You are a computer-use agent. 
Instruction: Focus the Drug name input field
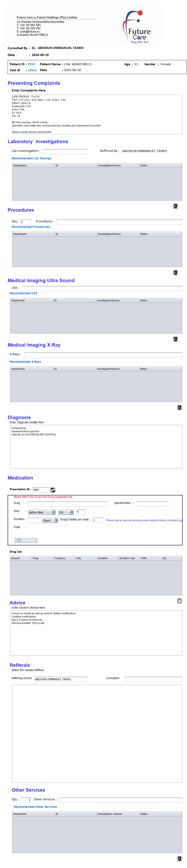click(x=68, y=504)
